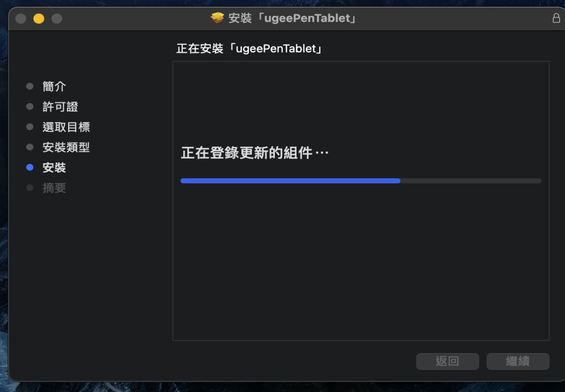Minimize the installer with yellow button
Screen dimensions: 565x392
pos(39,19)
